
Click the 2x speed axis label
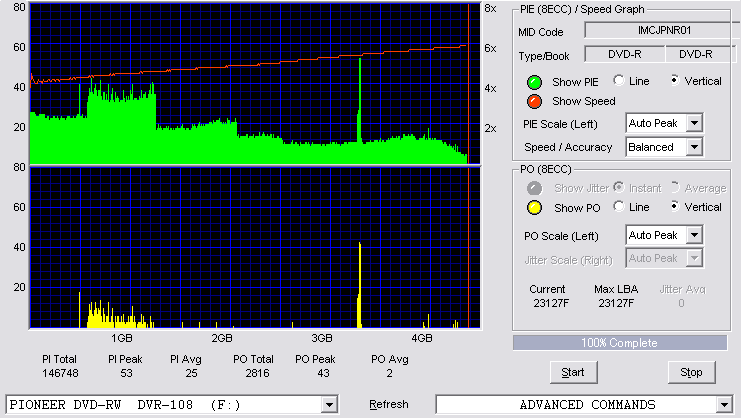click(491, 128)
